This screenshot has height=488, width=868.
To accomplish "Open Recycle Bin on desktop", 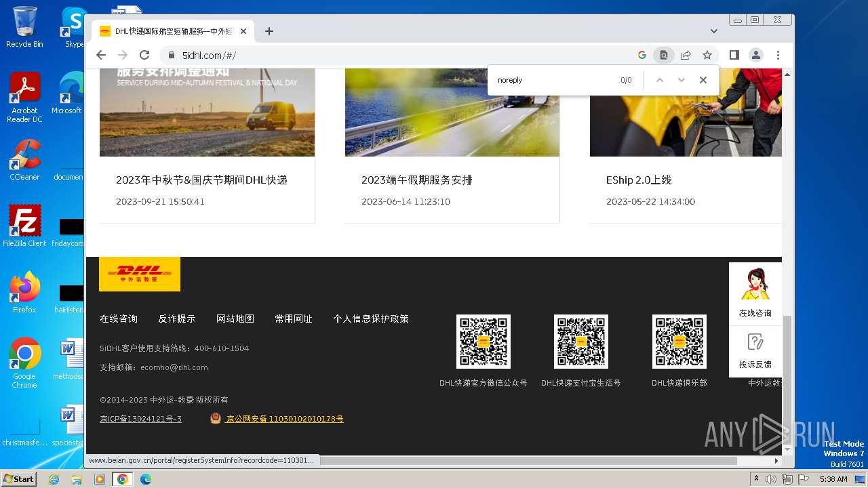I will (24, 27).
